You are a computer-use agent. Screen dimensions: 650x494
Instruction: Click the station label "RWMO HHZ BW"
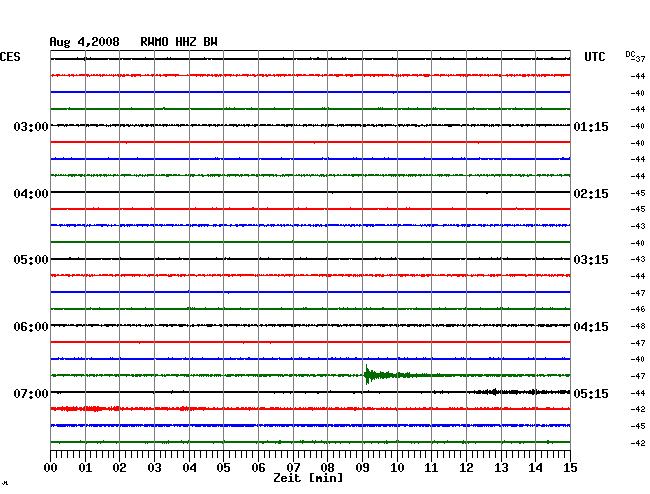pos(179,42)
